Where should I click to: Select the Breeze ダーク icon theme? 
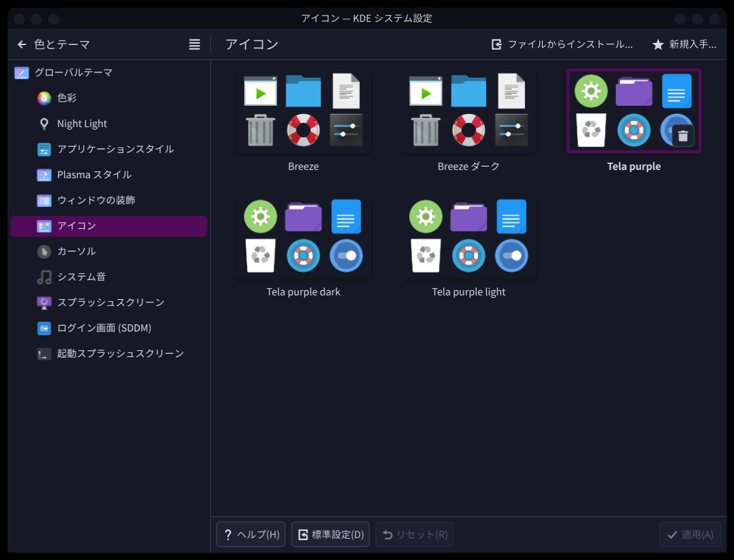[468, 111]
